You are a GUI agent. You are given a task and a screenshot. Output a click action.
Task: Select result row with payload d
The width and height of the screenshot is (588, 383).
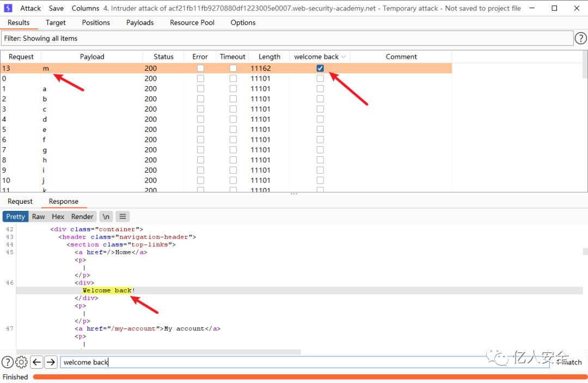pos(226,119)
